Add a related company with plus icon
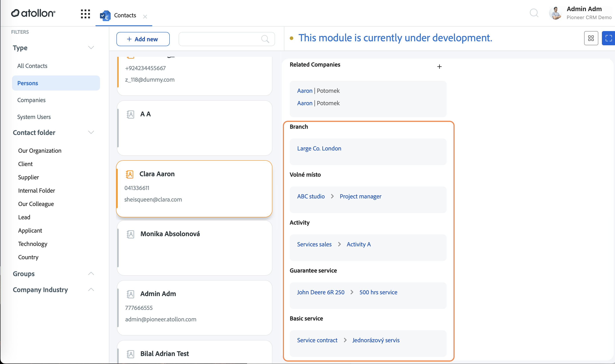 pos(439,67)
